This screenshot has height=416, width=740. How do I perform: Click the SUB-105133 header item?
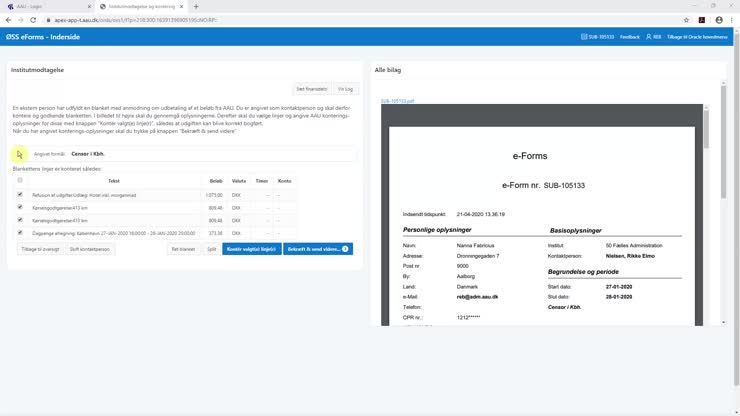597,37
